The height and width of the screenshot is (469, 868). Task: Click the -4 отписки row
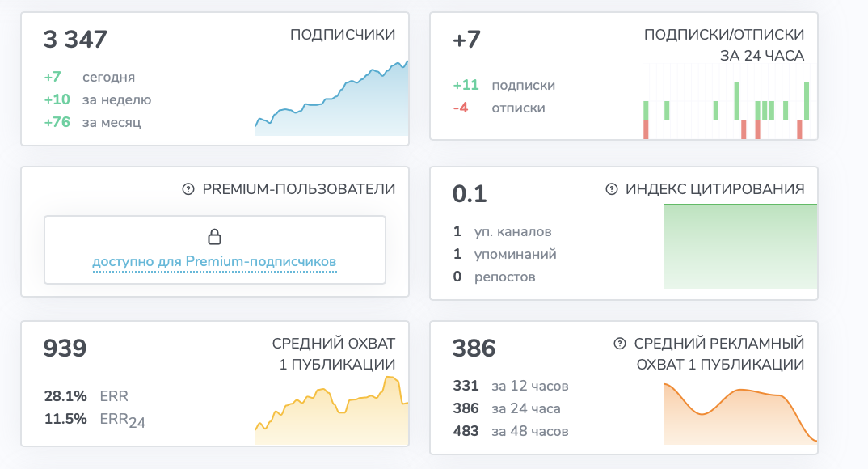[x=499, y=108]
